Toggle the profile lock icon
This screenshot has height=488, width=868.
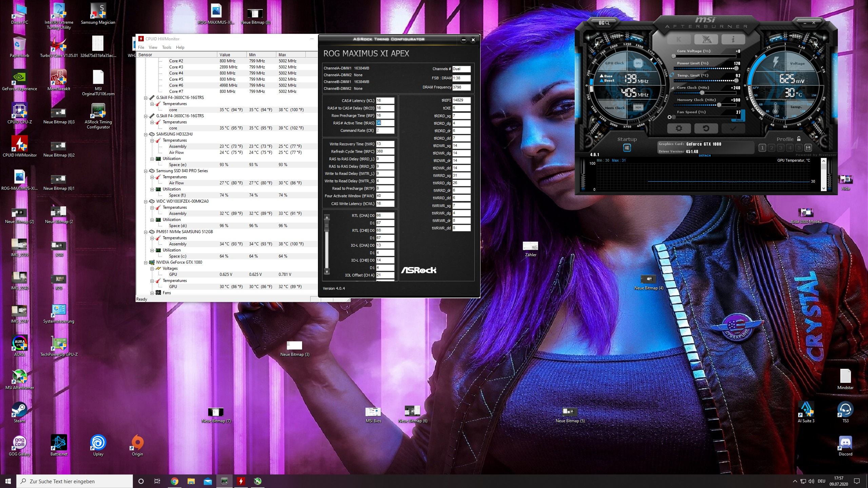click(799, 139)
